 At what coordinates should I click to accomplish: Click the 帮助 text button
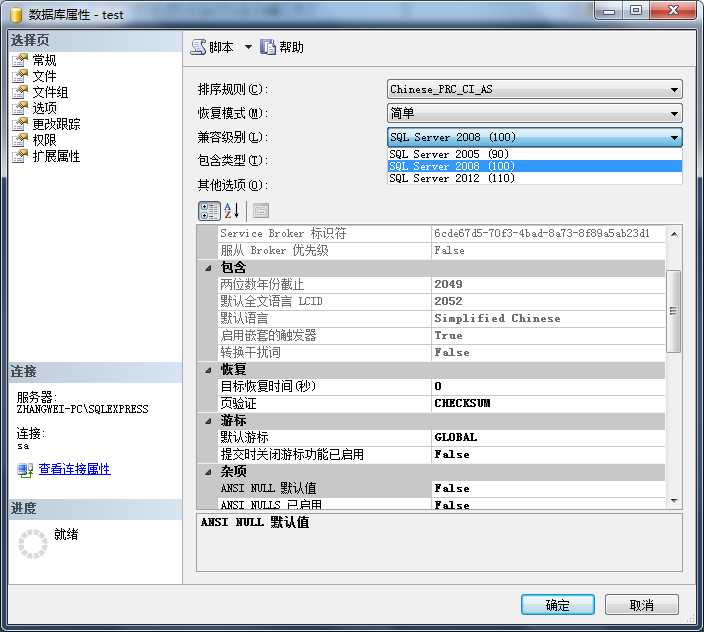[x=291, y=47]
